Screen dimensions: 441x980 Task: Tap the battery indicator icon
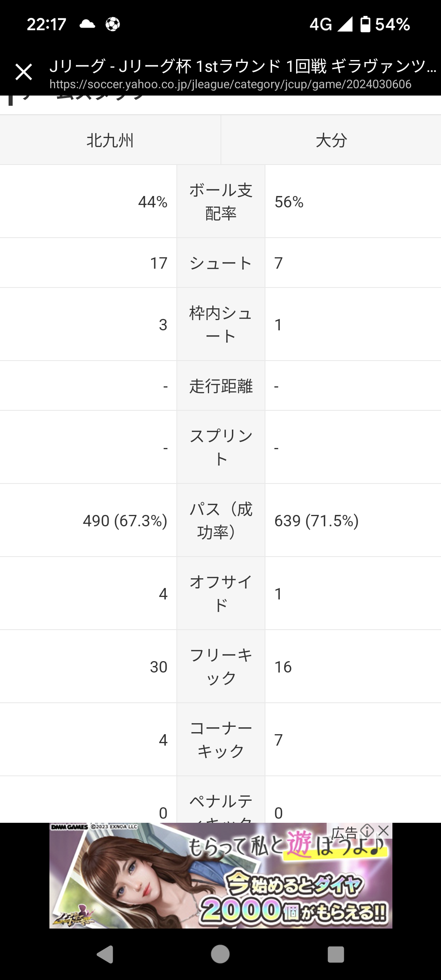coord(365,24)
